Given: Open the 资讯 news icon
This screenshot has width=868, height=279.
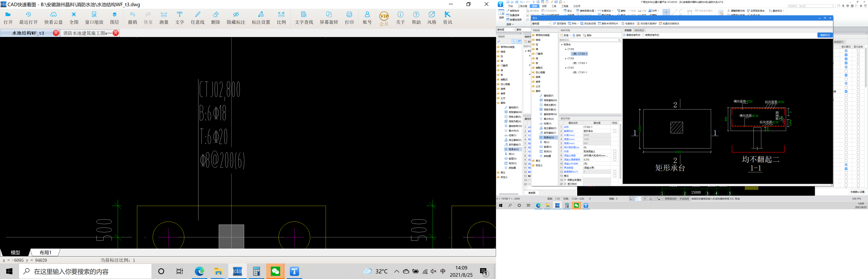Looking at the screenshot, I should [448, 18].
